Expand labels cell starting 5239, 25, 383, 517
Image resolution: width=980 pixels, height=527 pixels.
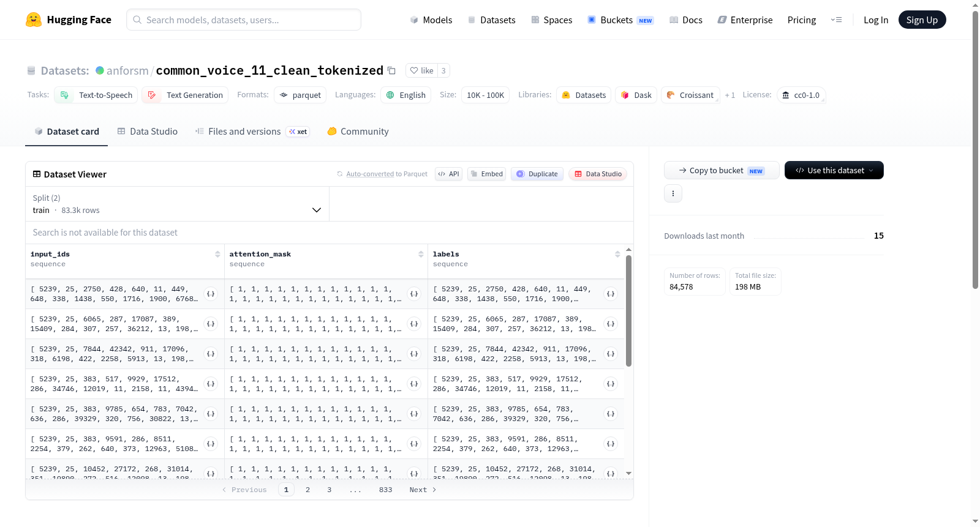pyautogui.click(x=611, y=384)
